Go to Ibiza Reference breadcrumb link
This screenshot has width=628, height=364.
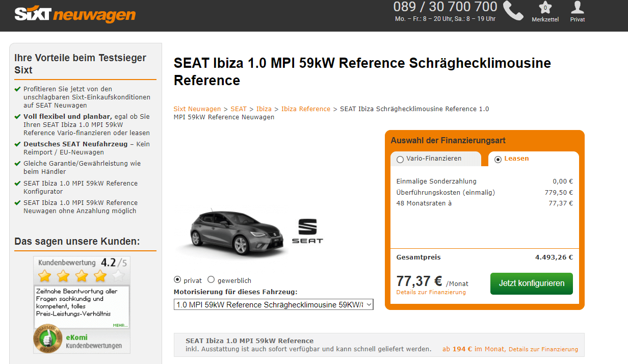[x=306, y=109]
